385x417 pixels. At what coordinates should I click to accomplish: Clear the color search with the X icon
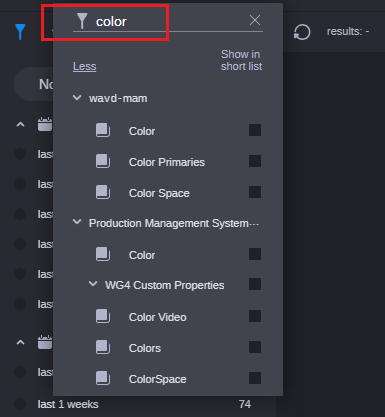(255, 20)
